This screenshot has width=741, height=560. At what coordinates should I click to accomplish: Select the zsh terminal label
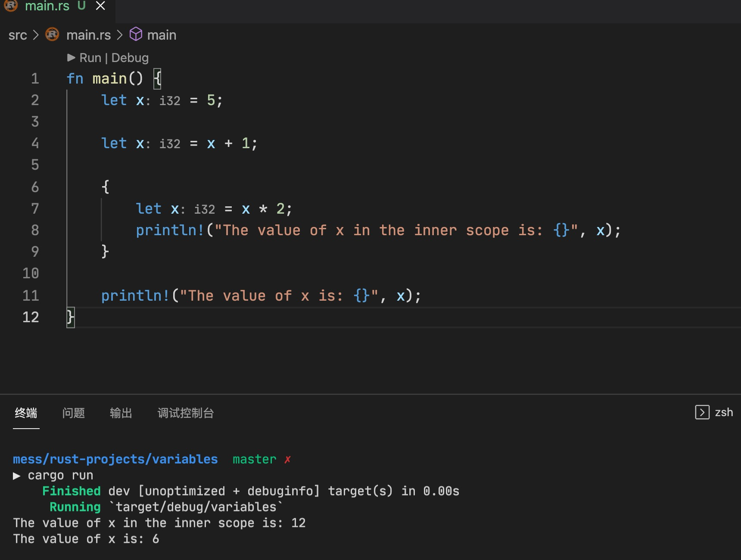point(724,413)
